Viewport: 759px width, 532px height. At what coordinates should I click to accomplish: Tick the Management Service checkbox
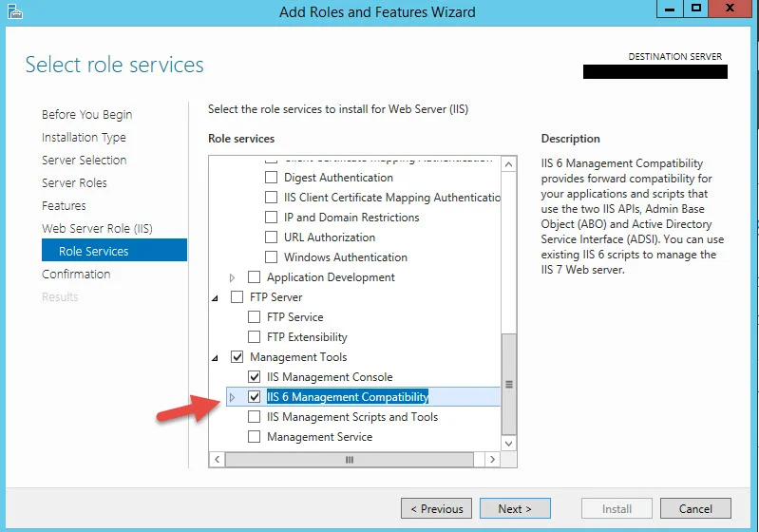255,437
